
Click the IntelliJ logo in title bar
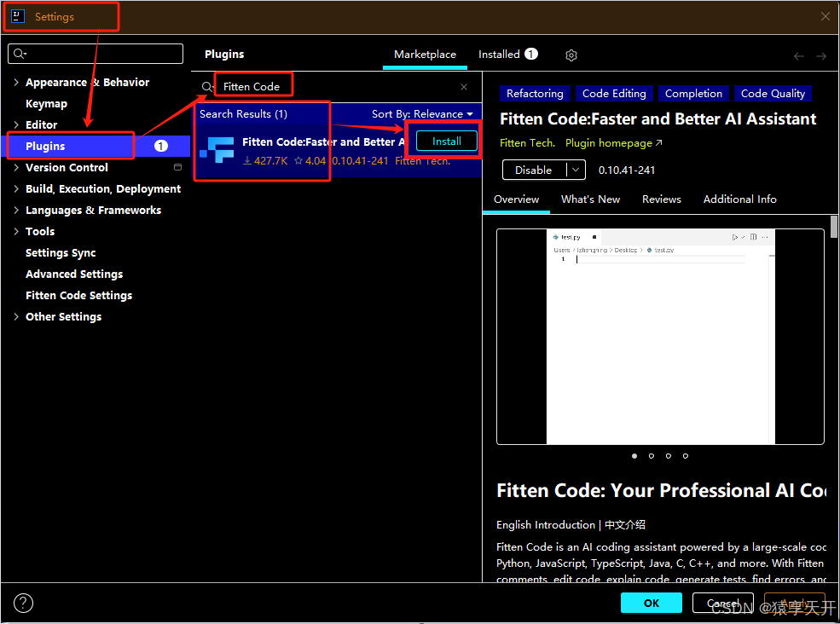point(18,16)
